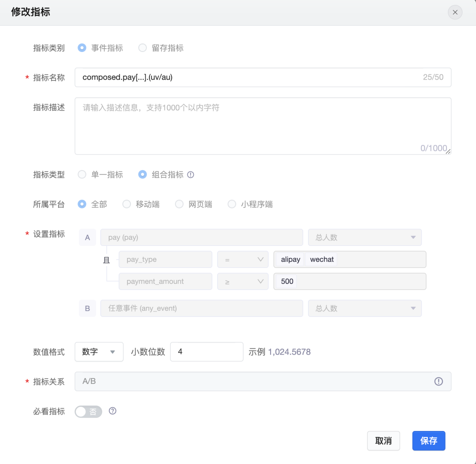Choose 移动端 as the platform
Viewport: 476px width, 464px height.
(x=127, y=204)
